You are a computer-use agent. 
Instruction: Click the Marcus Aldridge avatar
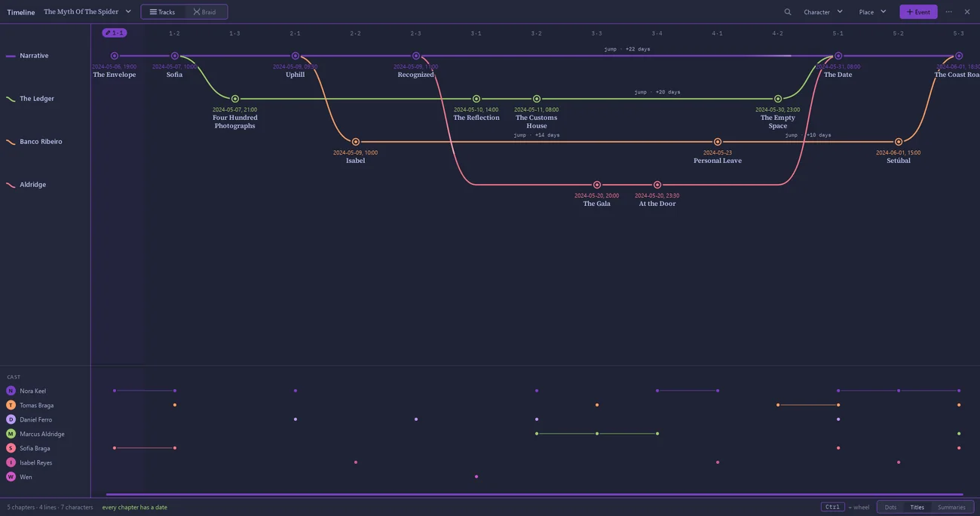11,434
